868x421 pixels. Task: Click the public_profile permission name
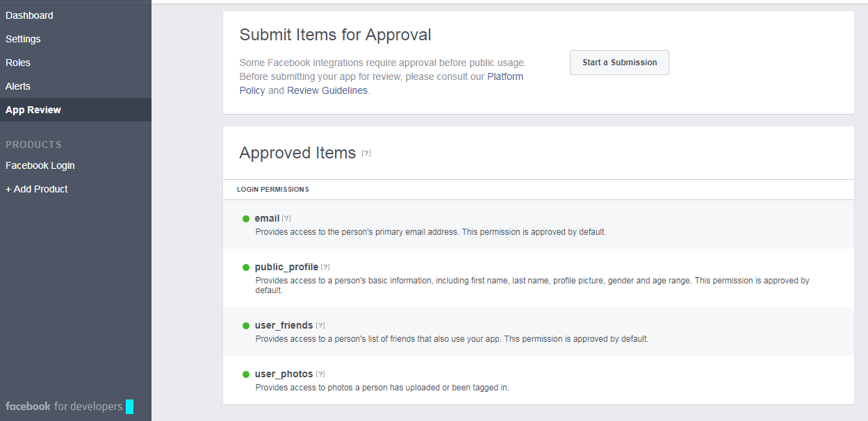(x=286, y=267)
